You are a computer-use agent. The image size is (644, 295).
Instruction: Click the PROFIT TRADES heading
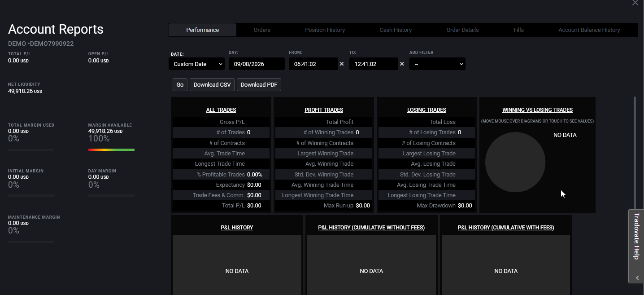tap(324, 110)
